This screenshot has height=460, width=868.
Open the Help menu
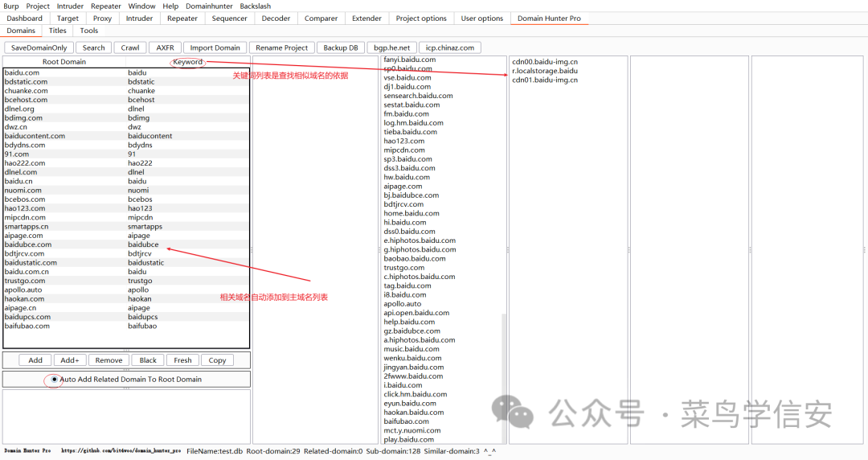(170, 6)
